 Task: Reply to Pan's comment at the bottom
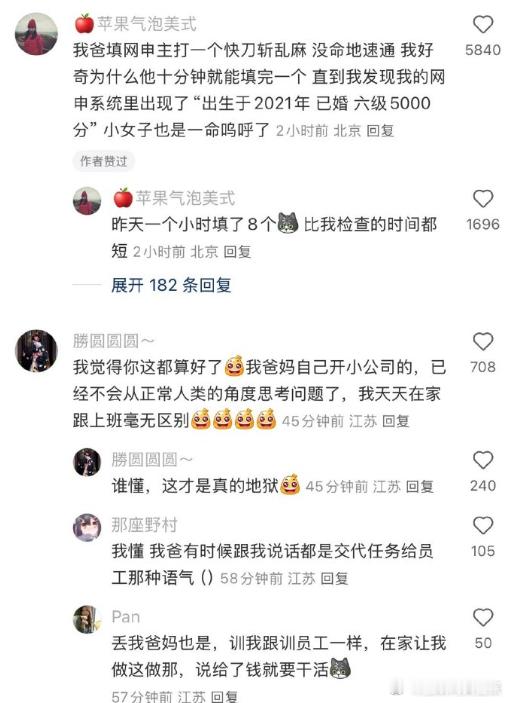tap(224, 696)
